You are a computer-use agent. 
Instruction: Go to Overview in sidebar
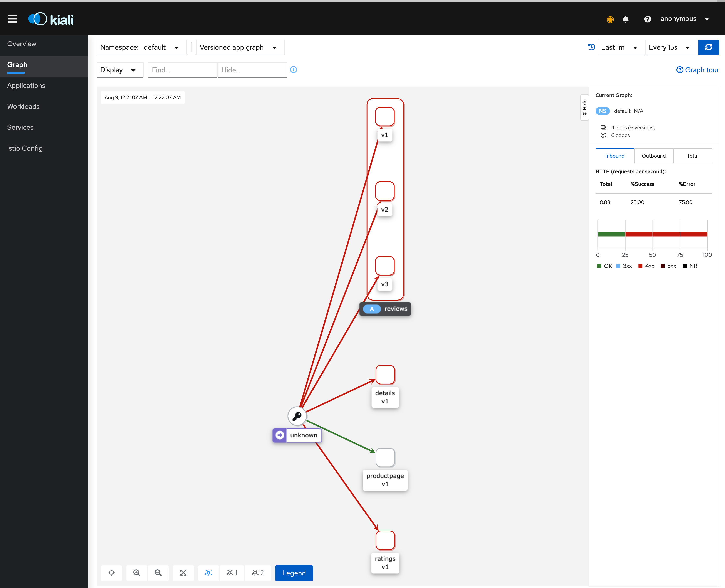tap(44, 44)
